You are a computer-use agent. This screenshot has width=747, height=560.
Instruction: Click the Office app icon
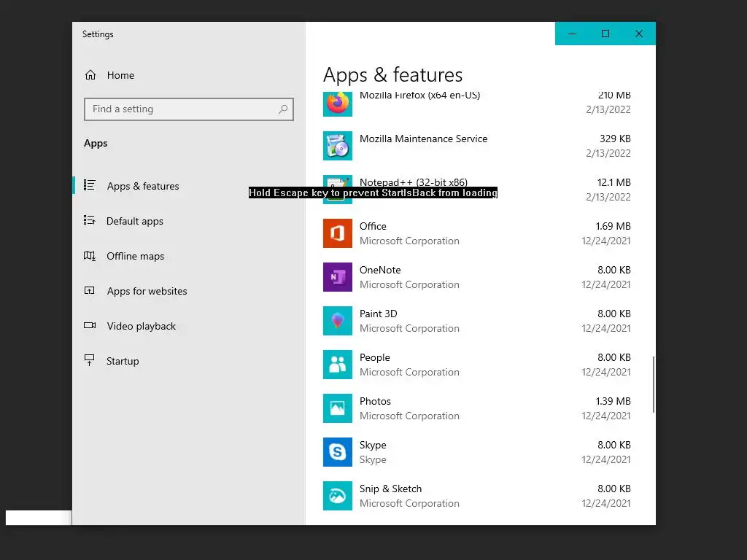click(x=337, y=233)
